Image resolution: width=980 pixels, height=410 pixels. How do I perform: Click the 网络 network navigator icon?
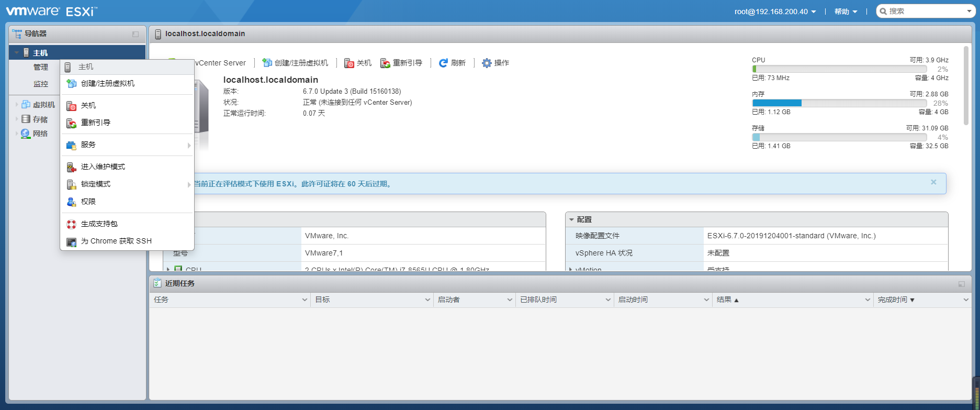(x=26, y=134)
